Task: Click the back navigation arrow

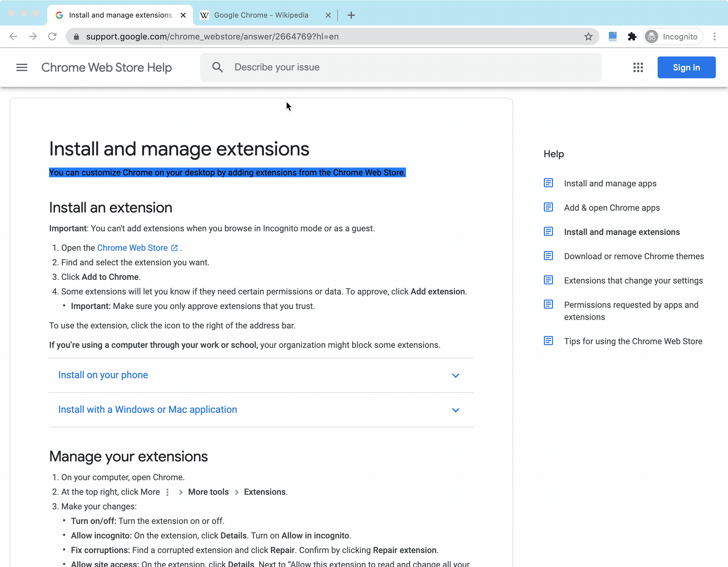Action: (x=13, y=36)
